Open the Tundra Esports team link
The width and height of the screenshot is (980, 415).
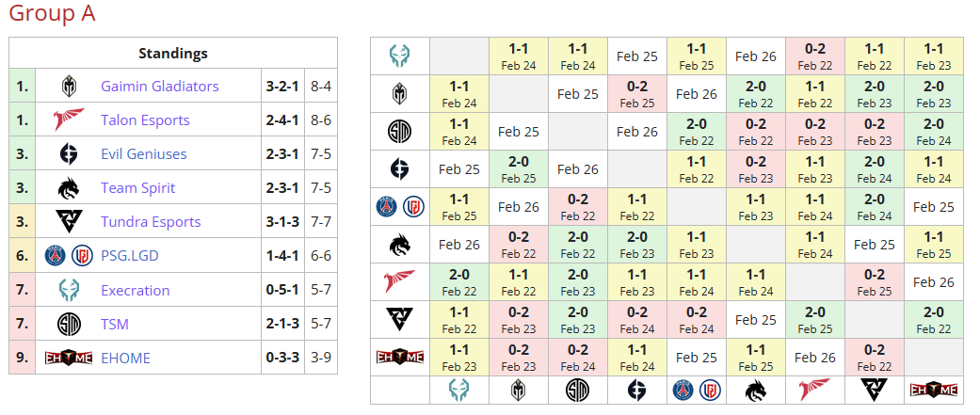[x=151, y=222]
